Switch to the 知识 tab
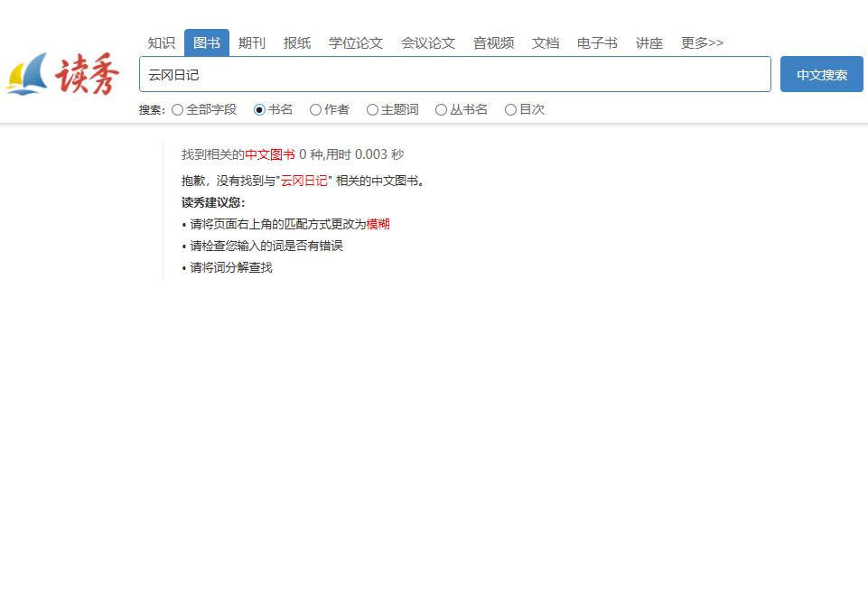Image resolution: width=868 pixels, height=614 pixels. point(162,43)
